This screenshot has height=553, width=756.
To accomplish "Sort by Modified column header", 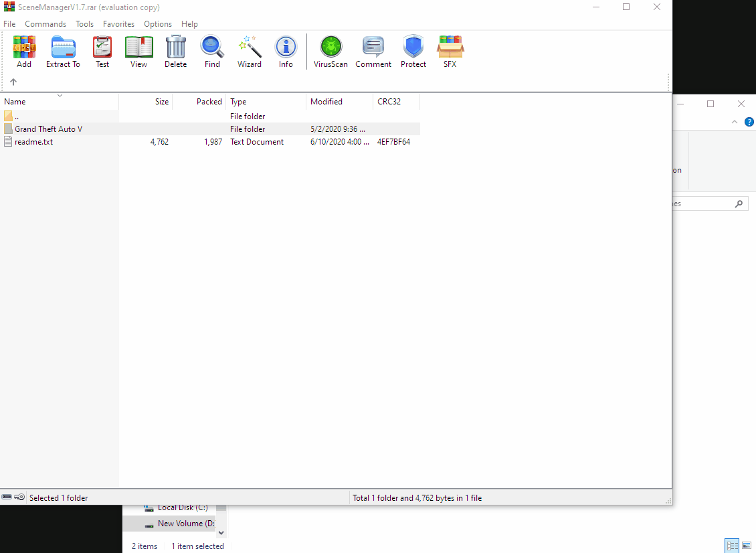I will 326,102.
